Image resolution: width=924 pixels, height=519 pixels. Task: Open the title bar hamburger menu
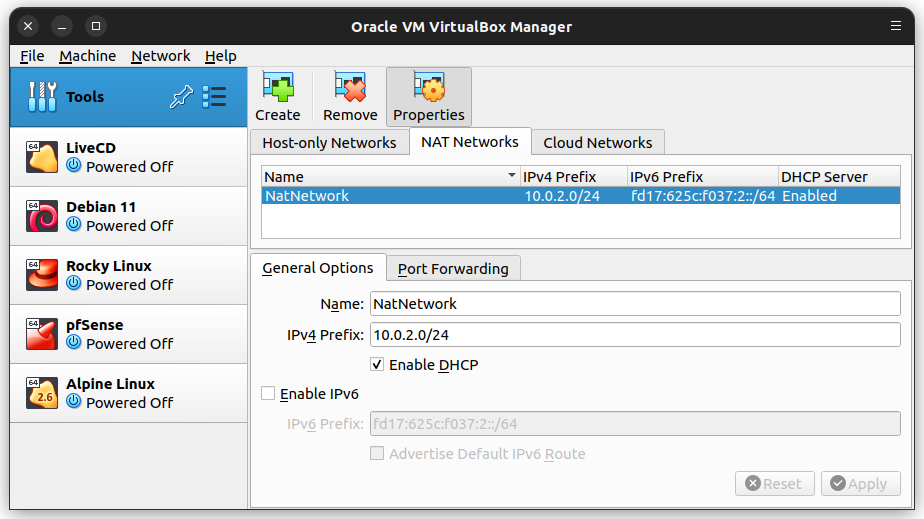[x=896, y=26]
